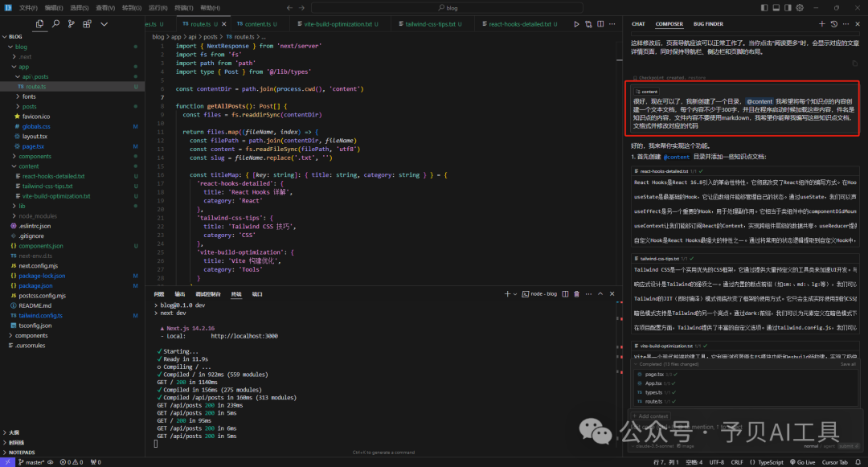Screen dimensions: 868x467
Task: Open .cursorrules file in explorer
Action: pyautogui.click(x=30, y=346)
